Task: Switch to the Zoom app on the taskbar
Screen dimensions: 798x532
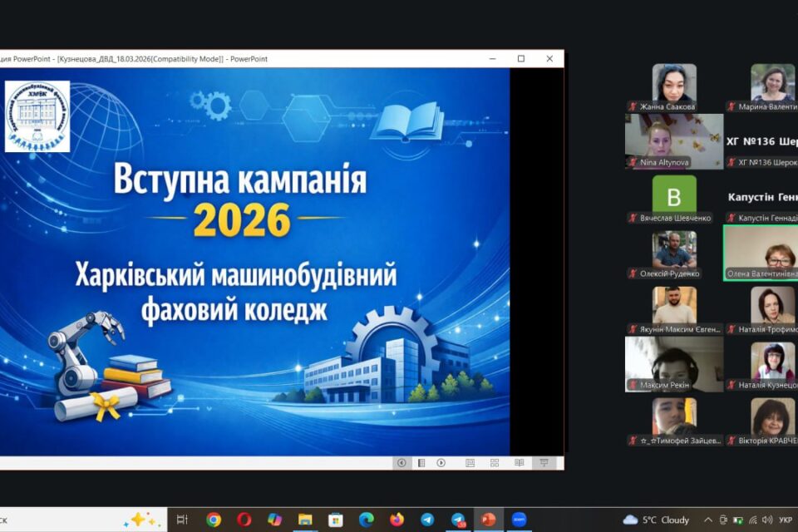Action: [x=519, y=520]
